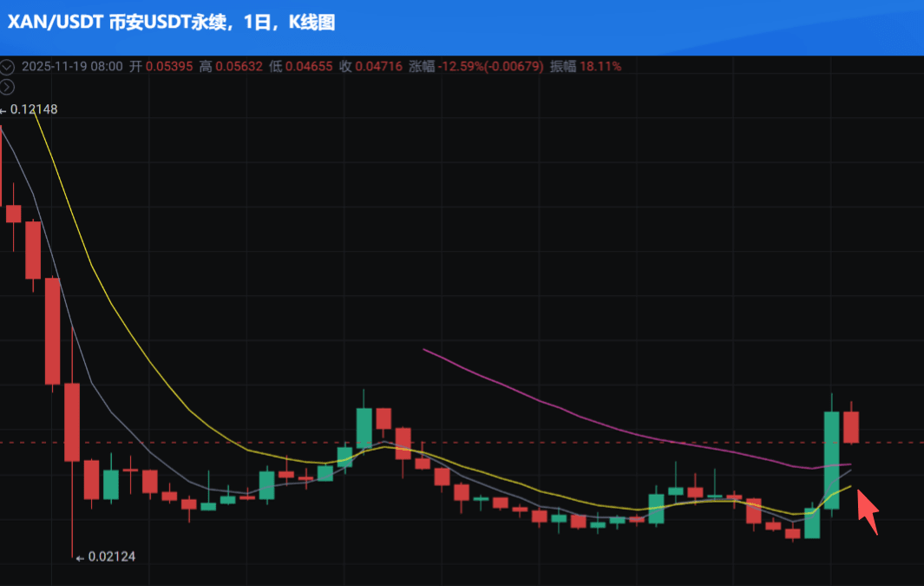Click the 0.12148 highest price marker
This screenshot has width=924, height=586.
(35, 109)
